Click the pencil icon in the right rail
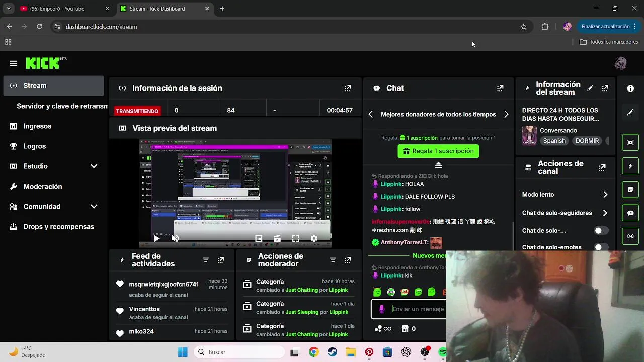 [630, 113]
